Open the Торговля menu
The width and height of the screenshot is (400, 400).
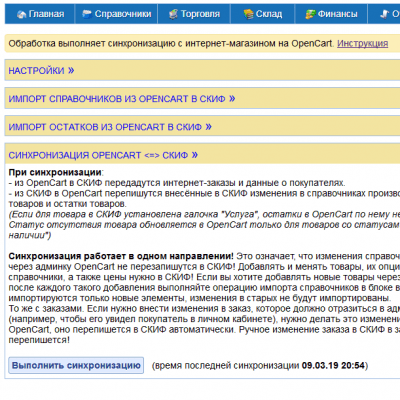[194, 14]
